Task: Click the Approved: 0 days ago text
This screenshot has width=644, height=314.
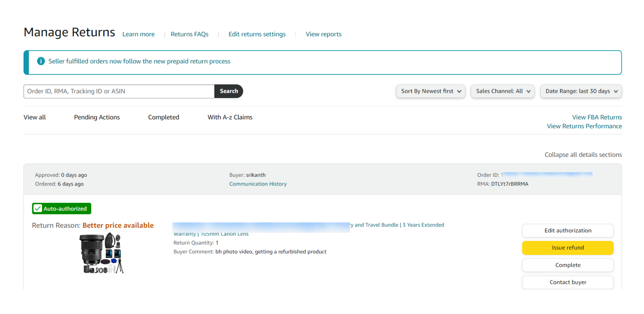Action: click(x=61, y=175)
